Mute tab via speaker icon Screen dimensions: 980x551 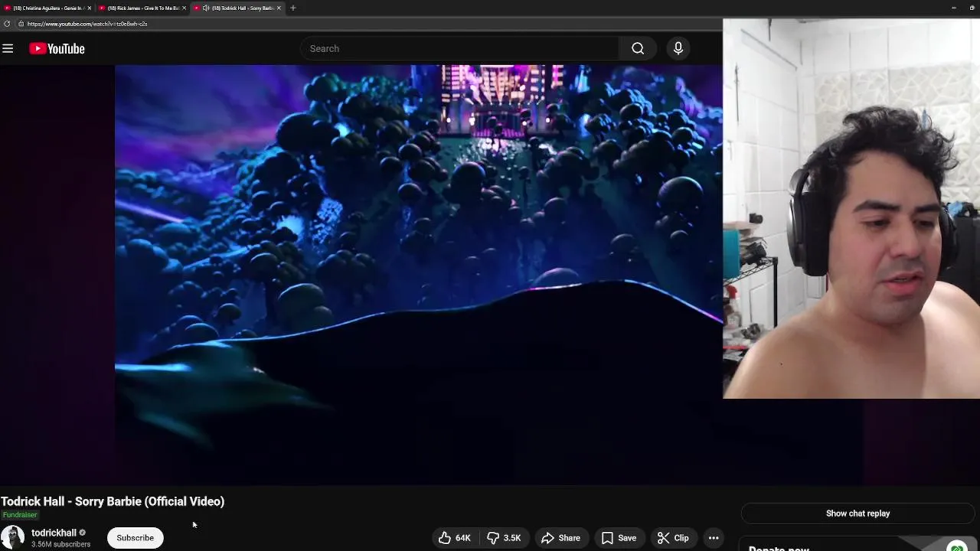click(206, 8)
